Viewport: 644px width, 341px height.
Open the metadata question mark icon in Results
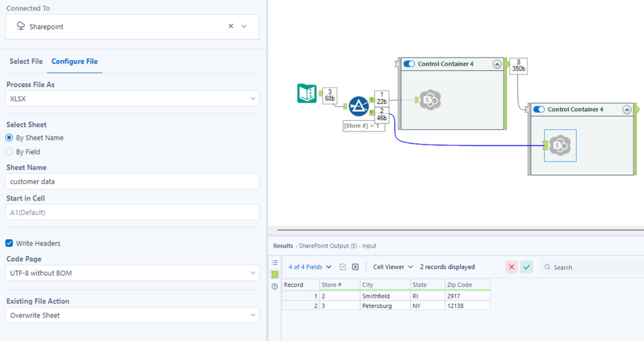coord(275,286)
